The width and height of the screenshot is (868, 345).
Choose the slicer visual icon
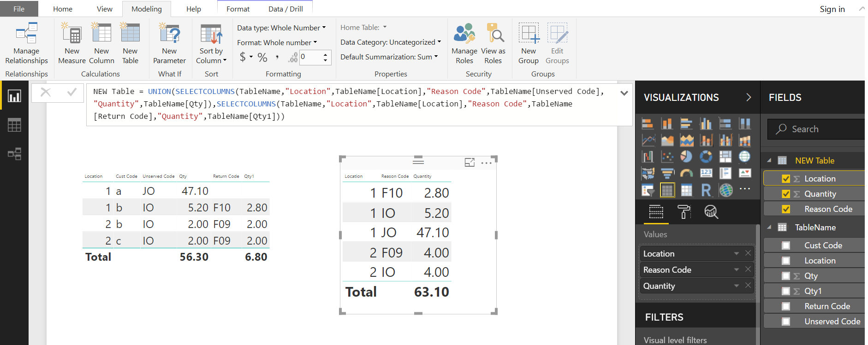click(648, 190)
